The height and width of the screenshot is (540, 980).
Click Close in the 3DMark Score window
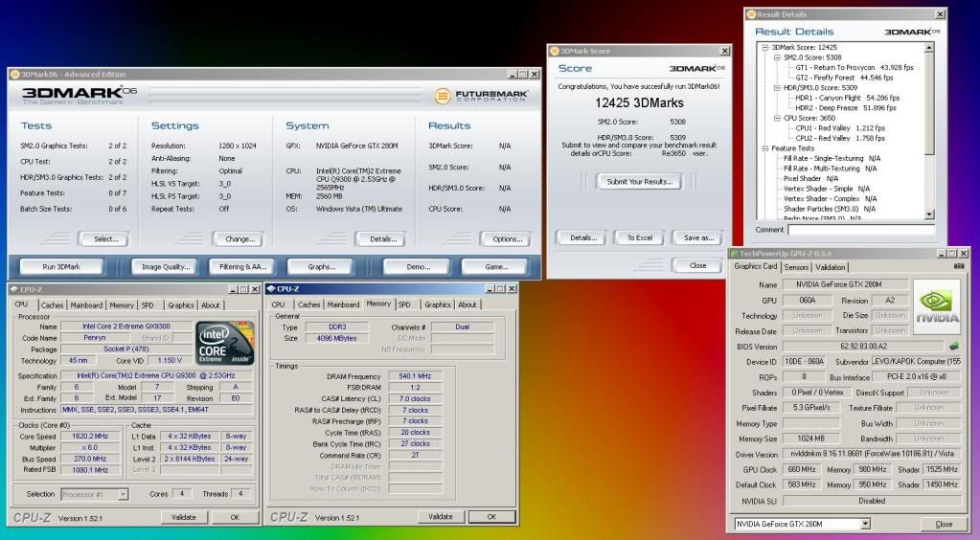click(x=697, y=265)
